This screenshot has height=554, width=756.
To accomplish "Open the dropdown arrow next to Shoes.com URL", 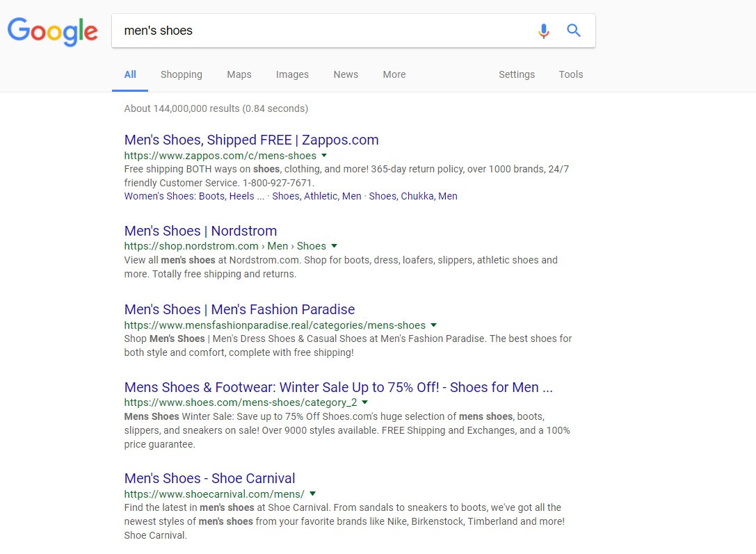I will [x=365, y=402].
